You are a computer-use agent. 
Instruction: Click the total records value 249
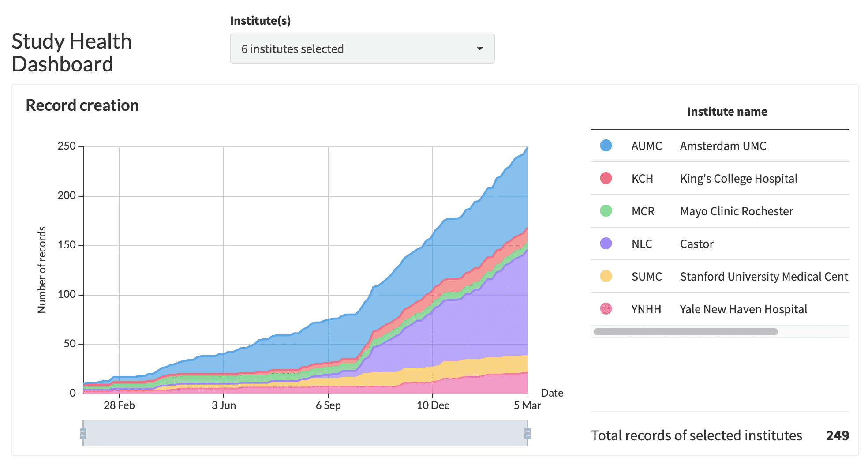pyautogui.click(x=837, y=435)
